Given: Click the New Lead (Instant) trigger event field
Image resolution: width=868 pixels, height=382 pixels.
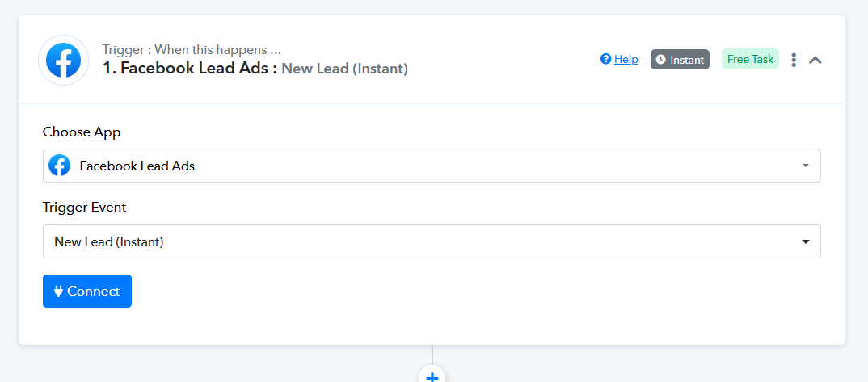Looking at the screenshot, I should coord(432,241).
